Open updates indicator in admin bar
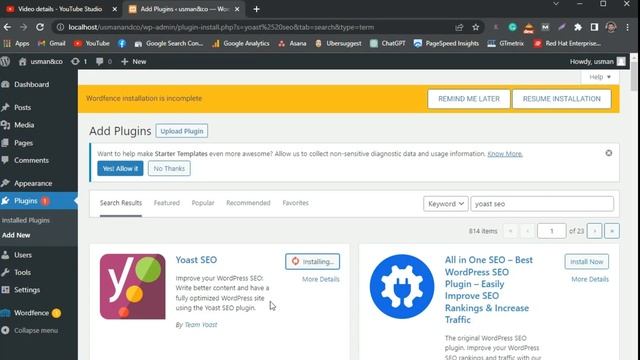Viewport: 640px width, 360px height. pos(79,61)
